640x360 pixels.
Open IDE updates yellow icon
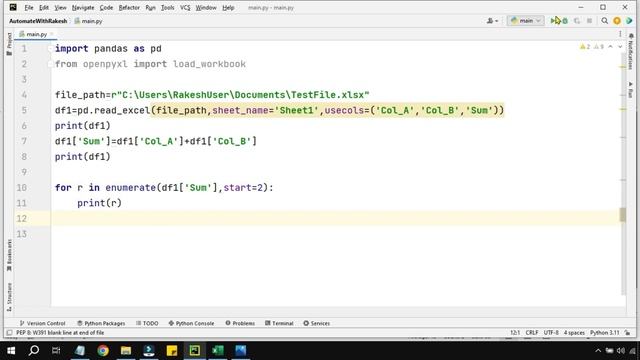click(x=617, y=20)
